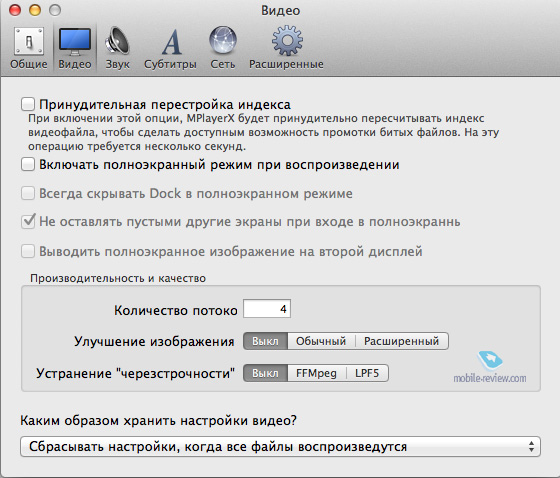The image size is (560, 478).
Task: Enable Принудительная перестройка индекса checkbox
Action: tap(28, 104)
